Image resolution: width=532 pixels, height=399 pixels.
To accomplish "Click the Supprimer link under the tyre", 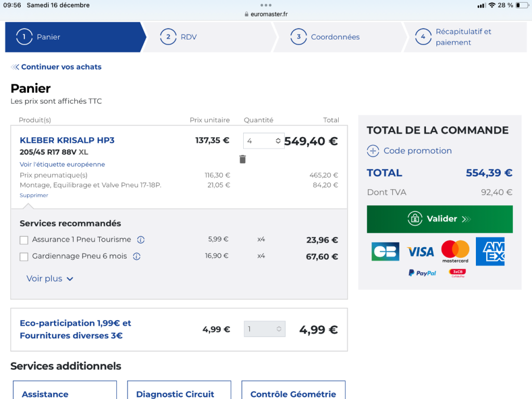I will pyautogui.click(x=34, y=195).
